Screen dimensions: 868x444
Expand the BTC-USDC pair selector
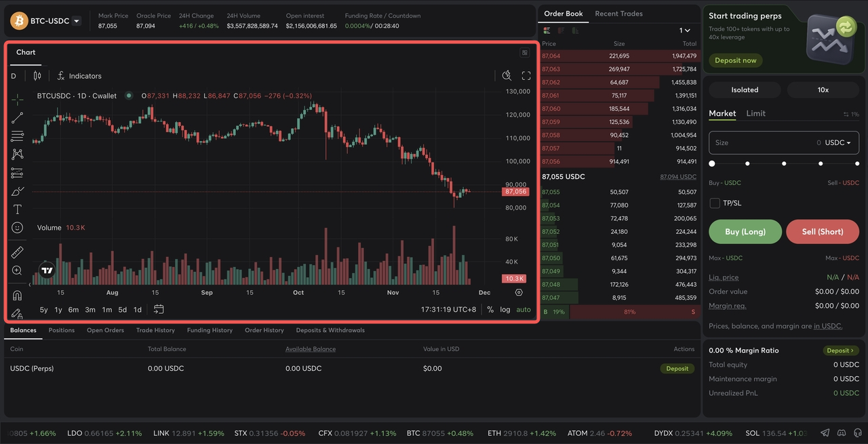[x=77, y=21]
